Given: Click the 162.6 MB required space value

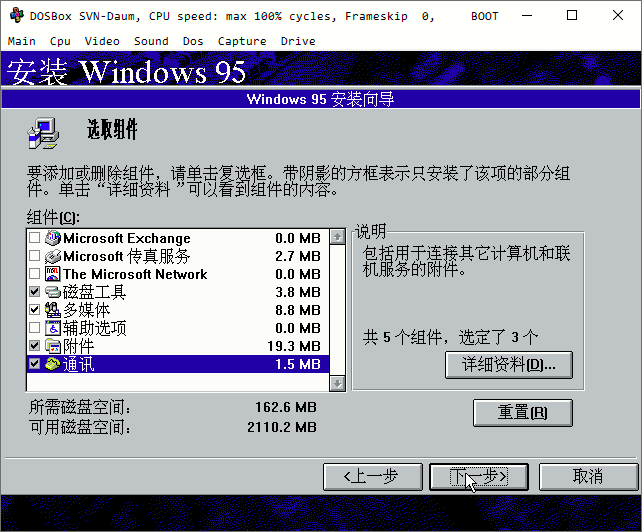Looking at the screenshot, I should click(286, 407).
